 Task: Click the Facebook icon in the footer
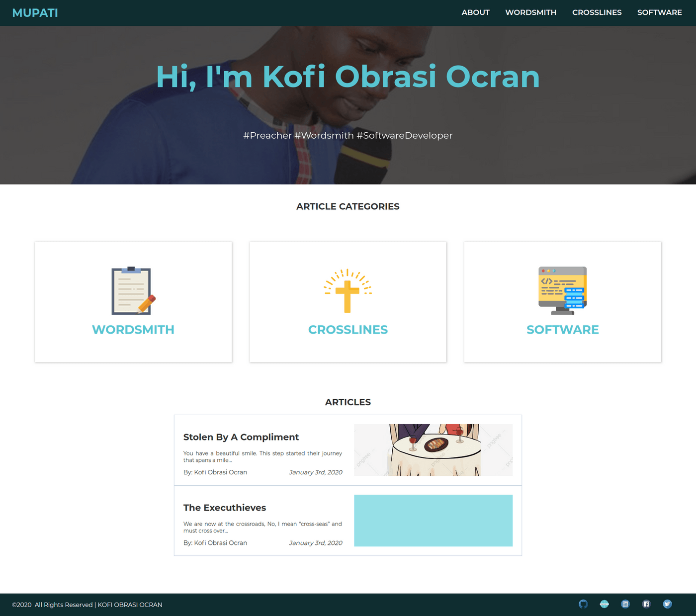[x=646, y=604]
